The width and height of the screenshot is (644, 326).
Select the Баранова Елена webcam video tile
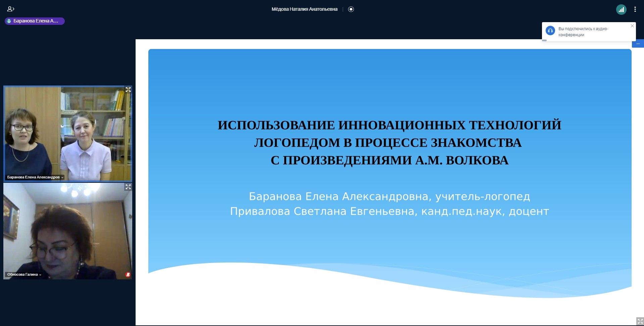67,133
